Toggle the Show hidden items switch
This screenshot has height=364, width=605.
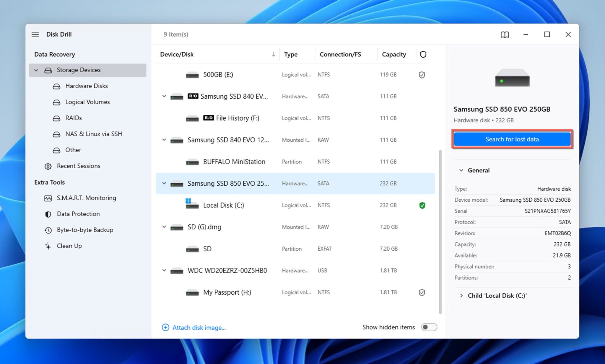[429, 327]
